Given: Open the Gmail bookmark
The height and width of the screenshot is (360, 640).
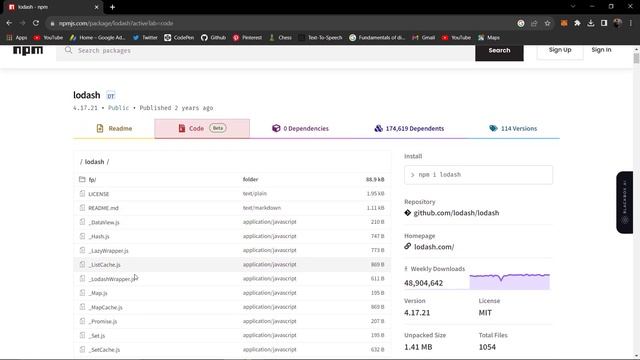Looking at the screenshot, I should pyautogui.click(x=424, y=38).
